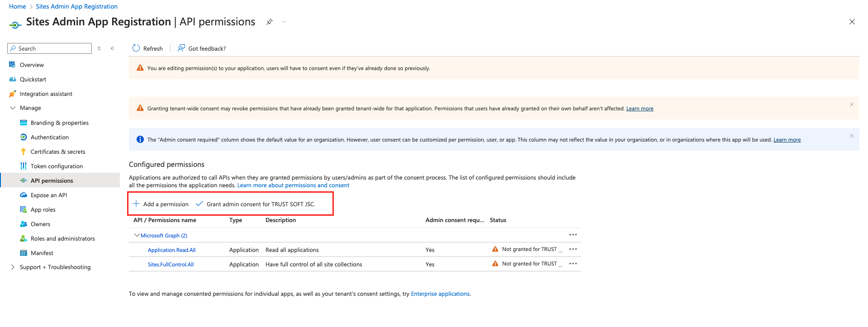868x327 pixels.
Task: Open Expose an API
Action: (49, 195)
